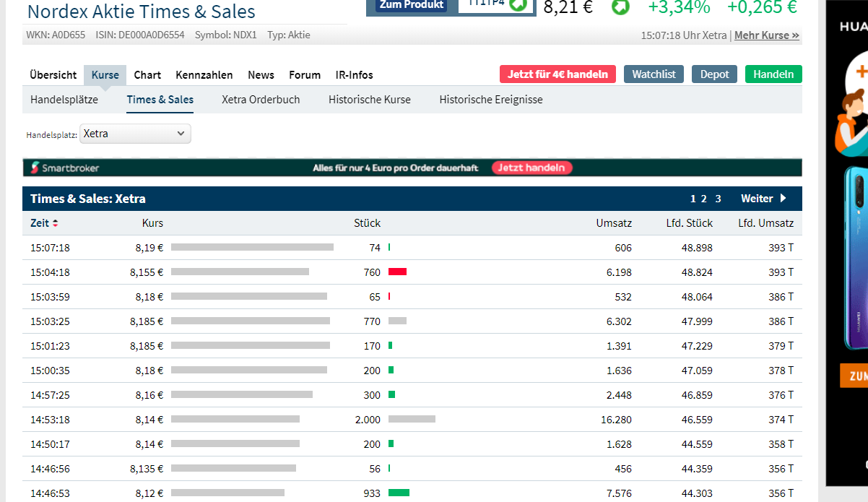Click the time 15:07:18 in table
The width and height of the screenshot is (868, 502).
point(50,248)
